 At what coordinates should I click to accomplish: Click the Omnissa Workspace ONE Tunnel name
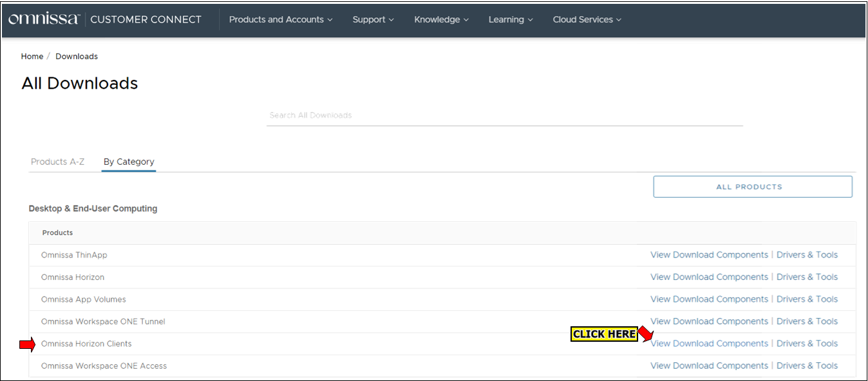(103, 321)
